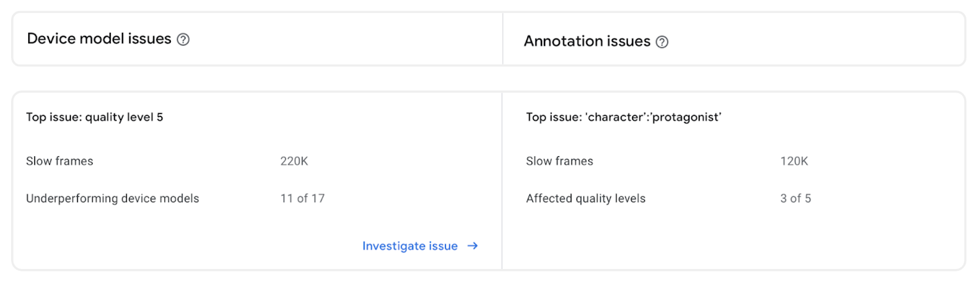This screenshot has width=980, height=285.
Task: Click 'Top issue: quality level 5' title
Action: tap(94, 117)
